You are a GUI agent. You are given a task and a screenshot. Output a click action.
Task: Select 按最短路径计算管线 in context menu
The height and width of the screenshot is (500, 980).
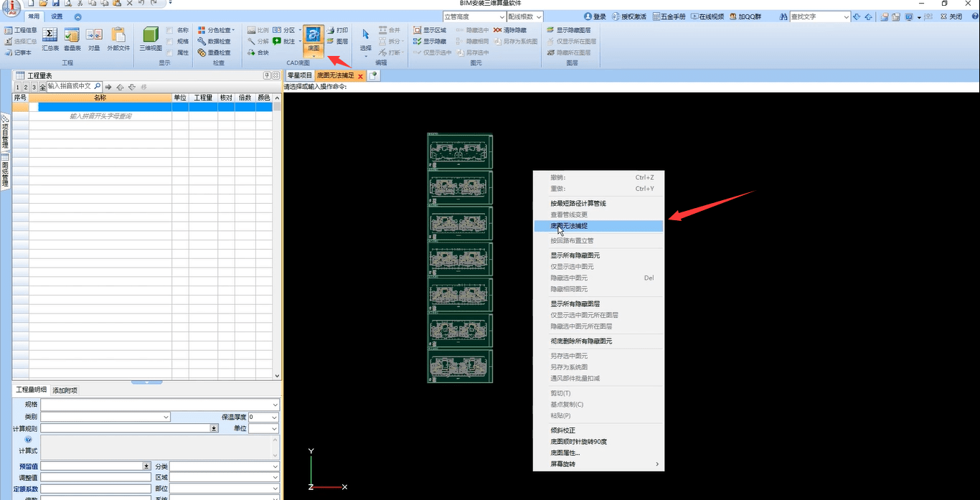click(578, 204)
